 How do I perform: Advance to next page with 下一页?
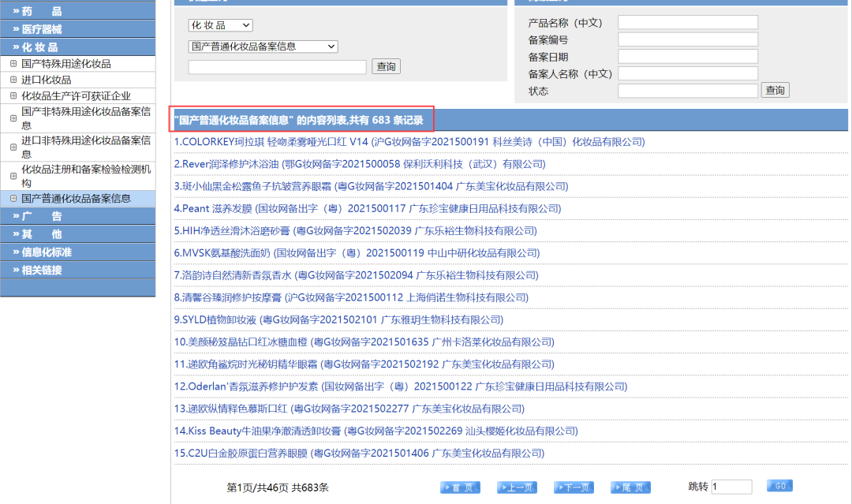coord(574,487)
